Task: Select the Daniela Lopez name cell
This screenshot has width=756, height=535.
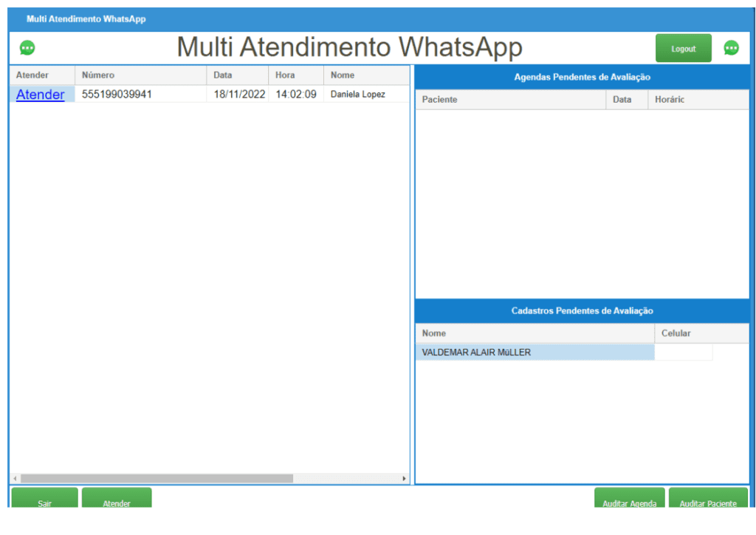Action: pyautogui.click(x=358, y=95)
